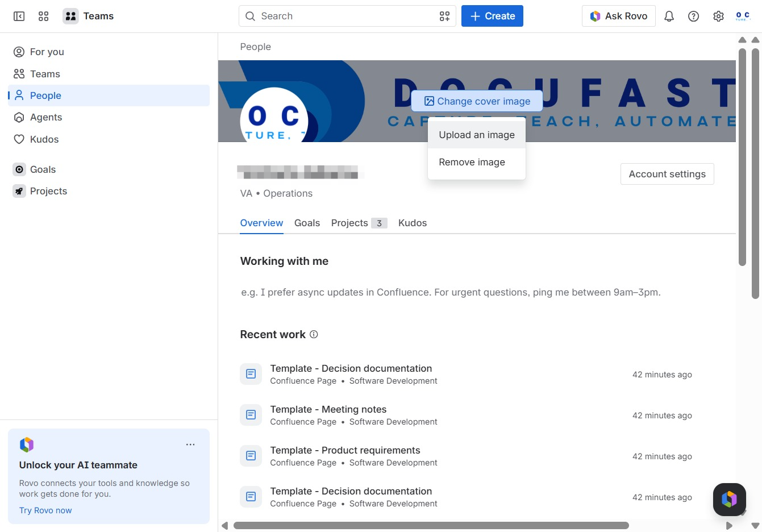
Task: Click the profile picture avatar on cover
Action: point(274,115)
